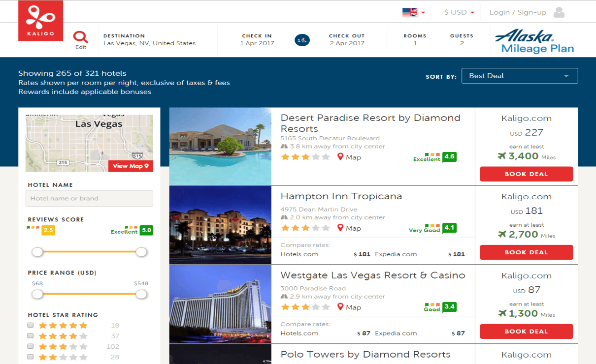
Task: Open the USD currency dropdown
Action: pos(459,12)
